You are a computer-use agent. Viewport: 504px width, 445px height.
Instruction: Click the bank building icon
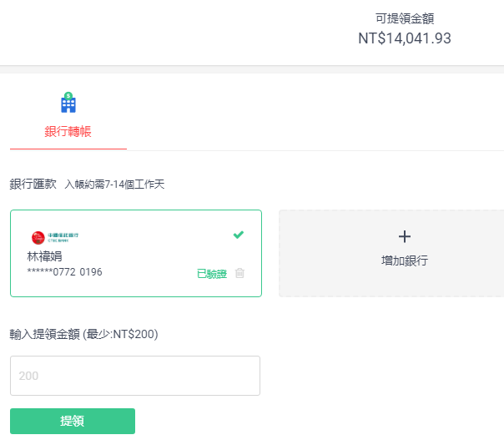click(68, 103)
